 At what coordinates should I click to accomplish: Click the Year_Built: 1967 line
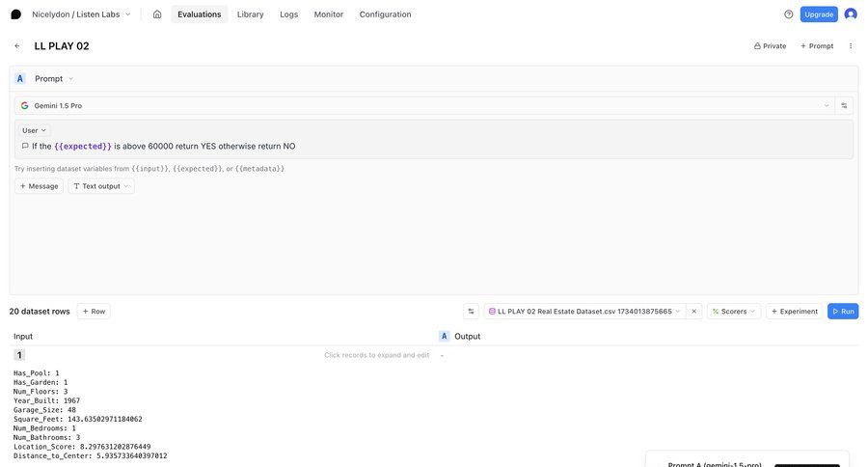(46, 400)
